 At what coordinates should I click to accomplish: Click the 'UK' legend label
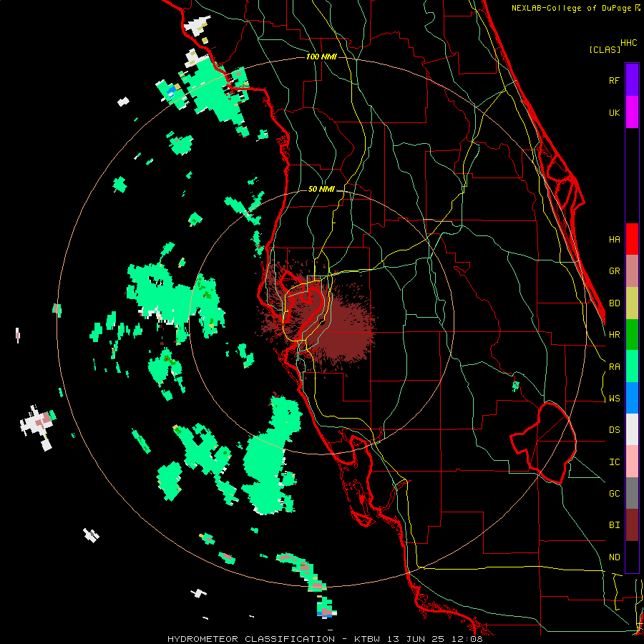coord(614,112)
